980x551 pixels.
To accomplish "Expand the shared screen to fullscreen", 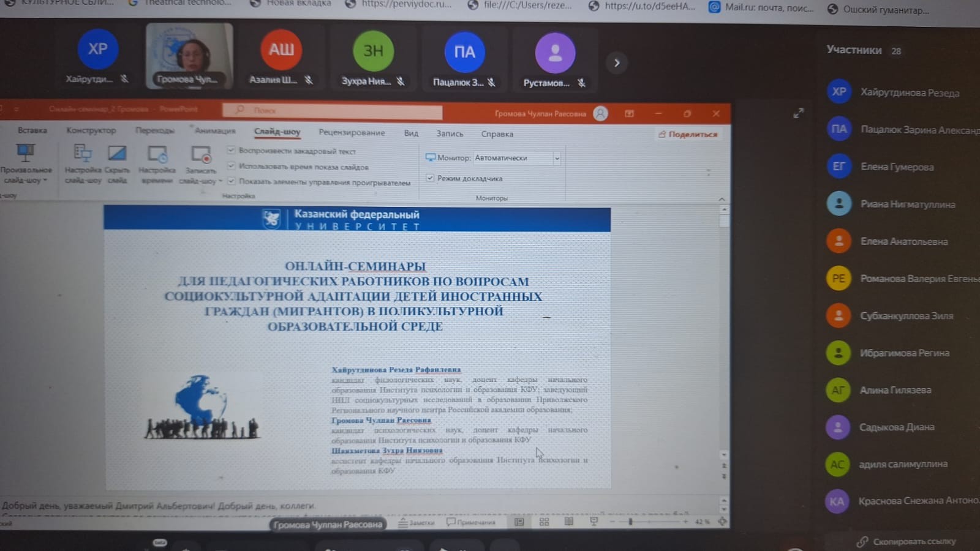I will coord(798,113).
